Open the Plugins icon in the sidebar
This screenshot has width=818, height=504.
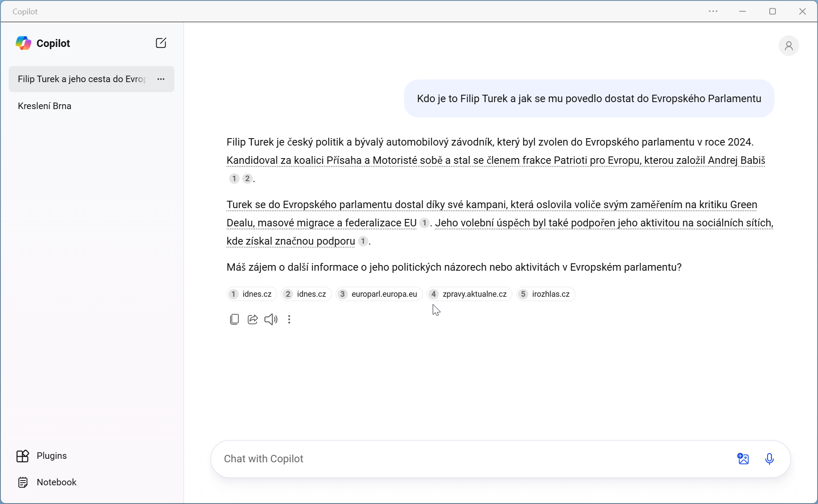tap(23, 456)
